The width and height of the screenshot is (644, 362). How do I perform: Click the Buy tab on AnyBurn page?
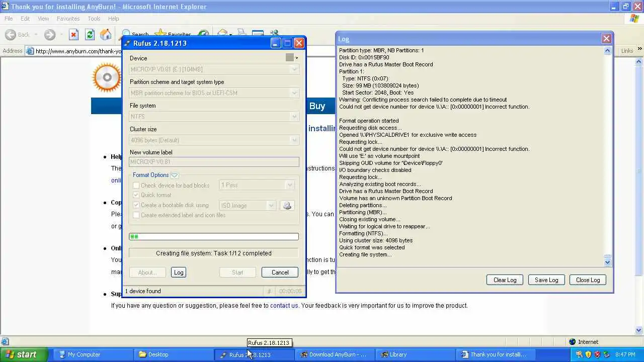pos(317,106)
